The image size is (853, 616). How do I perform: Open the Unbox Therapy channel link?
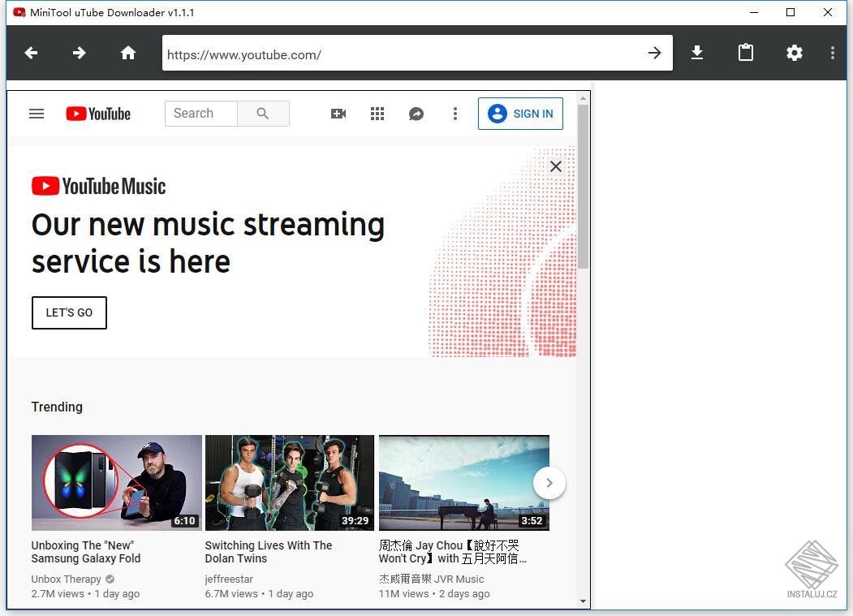[66, 579]
